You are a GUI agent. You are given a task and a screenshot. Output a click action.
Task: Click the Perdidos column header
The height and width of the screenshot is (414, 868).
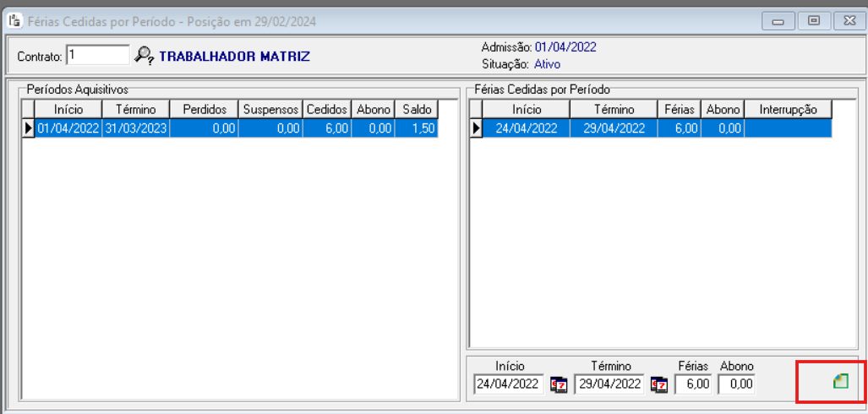click(x=205, y=110)
